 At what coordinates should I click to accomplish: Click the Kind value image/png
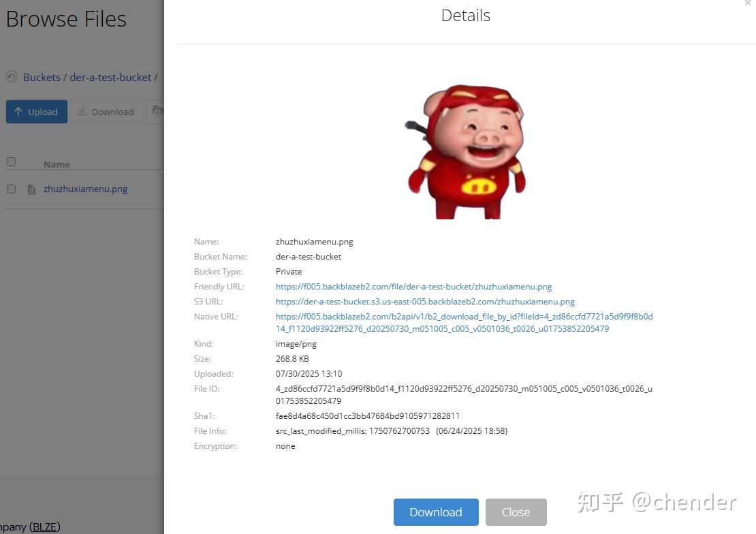tap(296, 344)
